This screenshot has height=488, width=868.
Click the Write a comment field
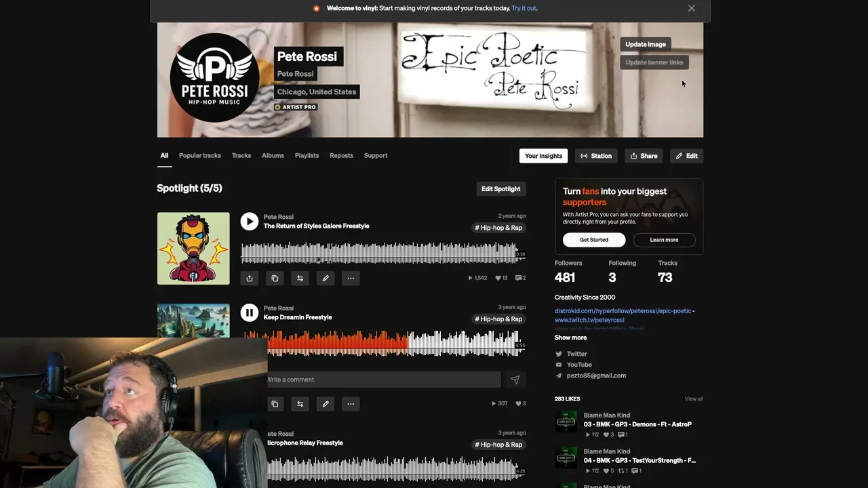coord(384,380)
